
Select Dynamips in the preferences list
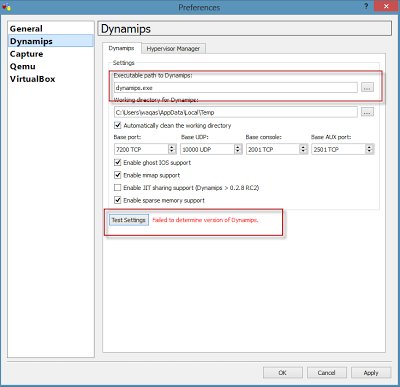click(51, 41)
